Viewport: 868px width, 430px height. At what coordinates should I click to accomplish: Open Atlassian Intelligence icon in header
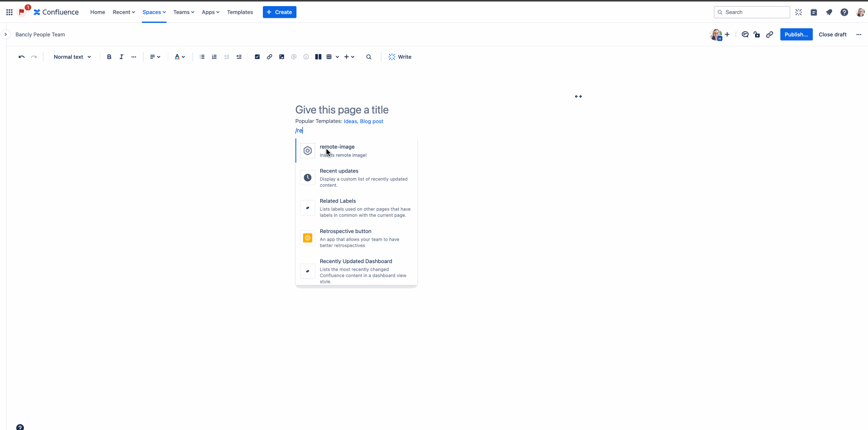click(x=798, y=12)
